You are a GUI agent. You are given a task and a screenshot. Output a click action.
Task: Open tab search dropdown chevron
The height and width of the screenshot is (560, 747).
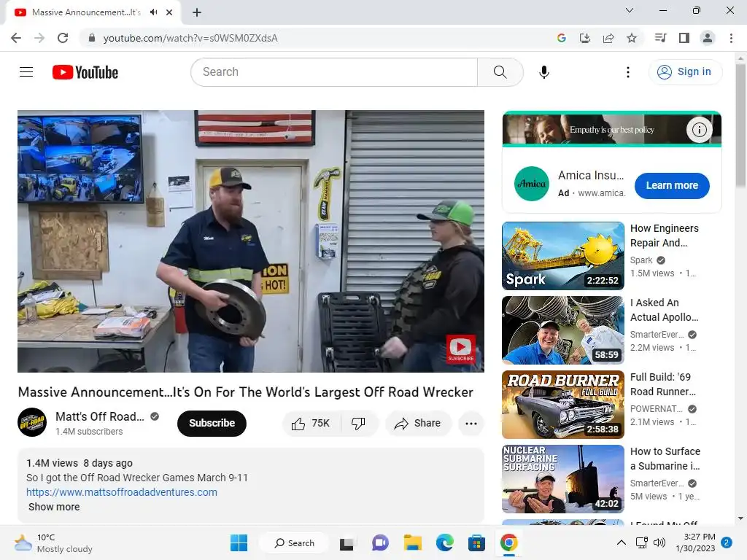point(630,10)
